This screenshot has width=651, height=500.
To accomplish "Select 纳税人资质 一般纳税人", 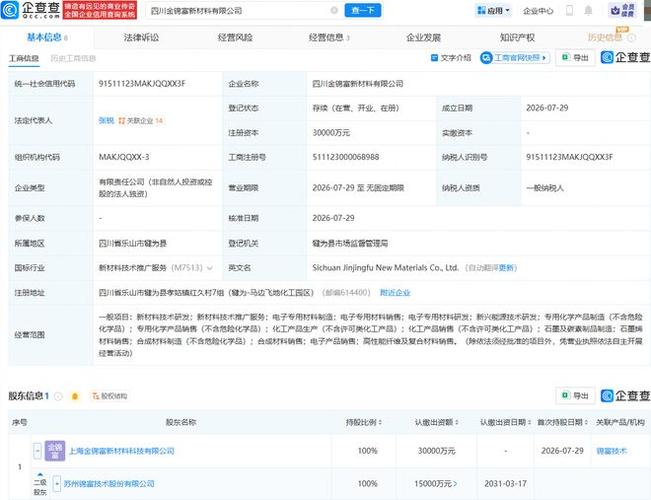I will [545, 188].
